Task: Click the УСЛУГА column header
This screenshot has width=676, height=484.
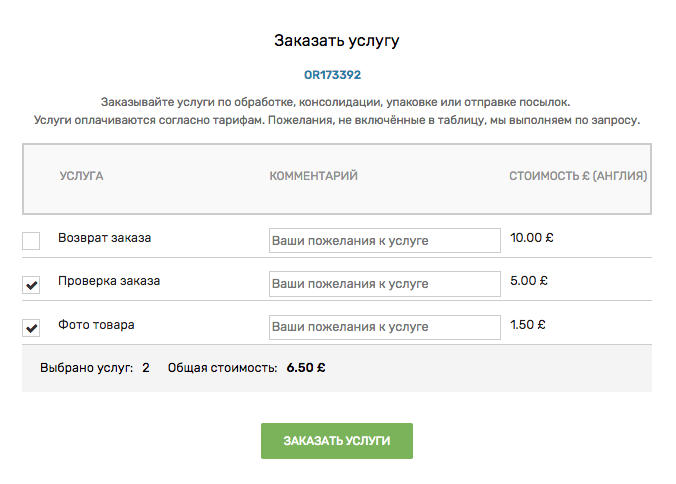Action: pos(81,176)
